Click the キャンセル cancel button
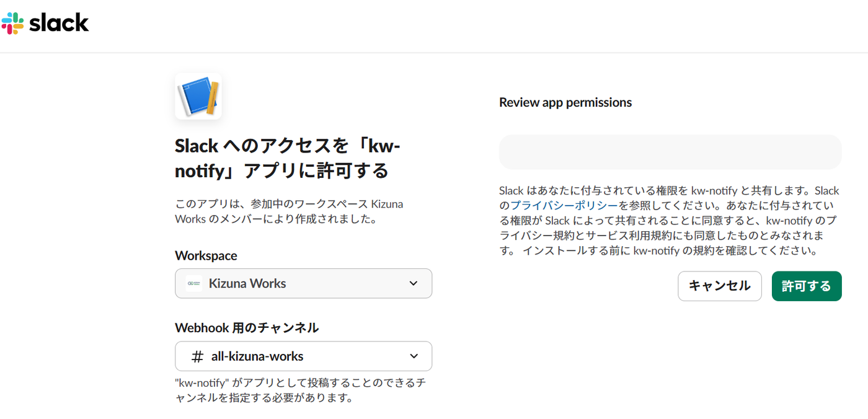The width and height of the screenshot is (868, 419). pos(720,286)
